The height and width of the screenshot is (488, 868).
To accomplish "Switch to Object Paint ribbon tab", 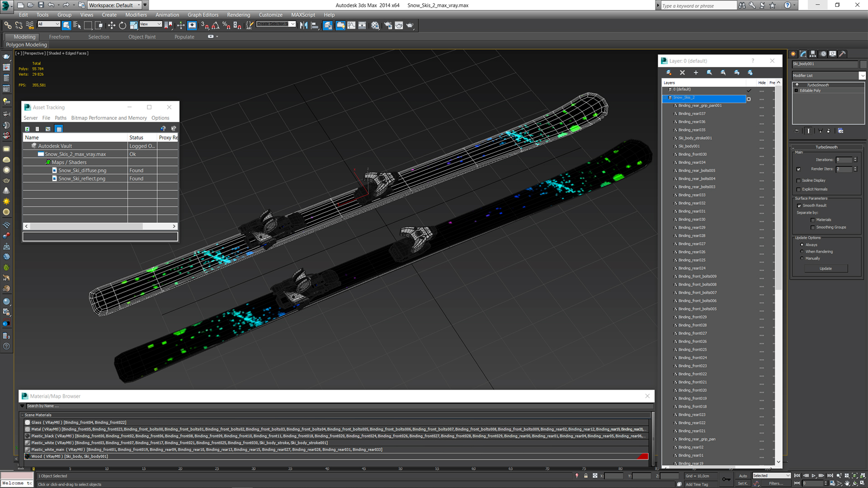I will [x=142, y=37].
